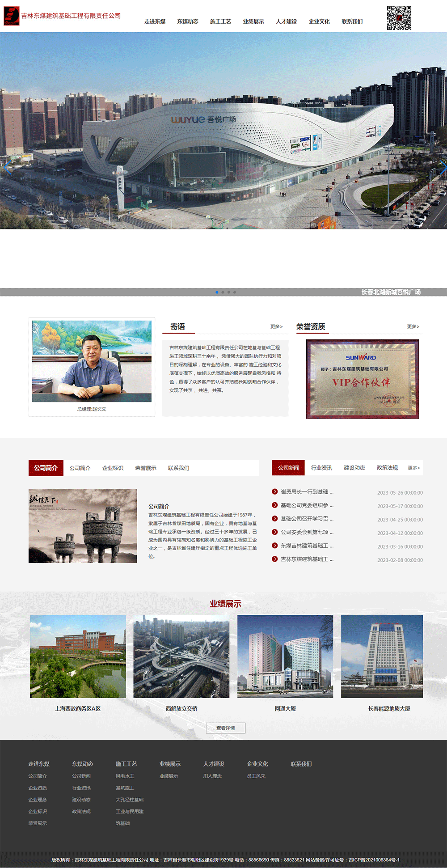Click footer link 基坑施工
447x868 pixels.
click(x=125, y=788)
